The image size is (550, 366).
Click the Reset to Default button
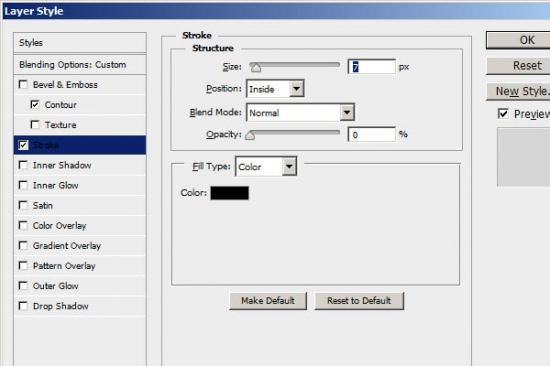click(x=359, y=301)
